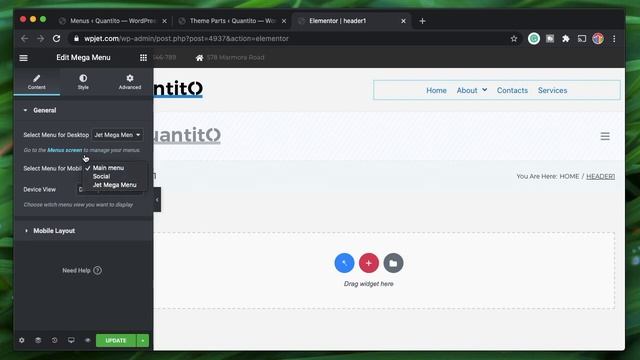Click the second extension icon beside Grammarly
This screenshot has width=640, height=360.
[550, 39]
